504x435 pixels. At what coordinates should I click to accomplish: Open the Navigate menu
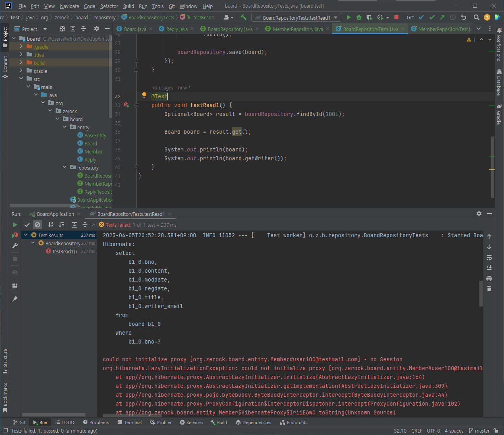[69, 6]
